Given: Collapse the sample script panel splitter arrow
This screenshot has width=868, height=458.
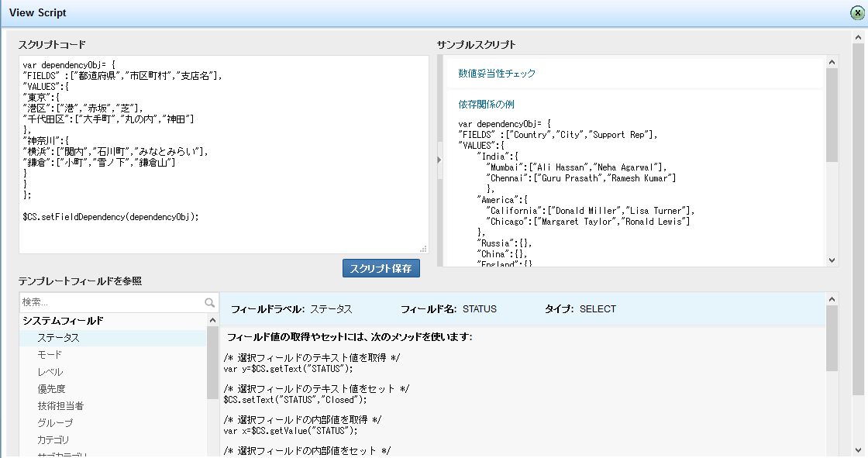Looking at the screenshot, I should 439,160.
